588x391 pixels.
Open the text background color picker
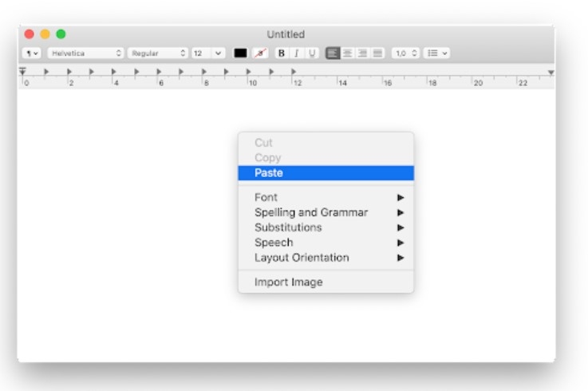[x=261, y=53]
